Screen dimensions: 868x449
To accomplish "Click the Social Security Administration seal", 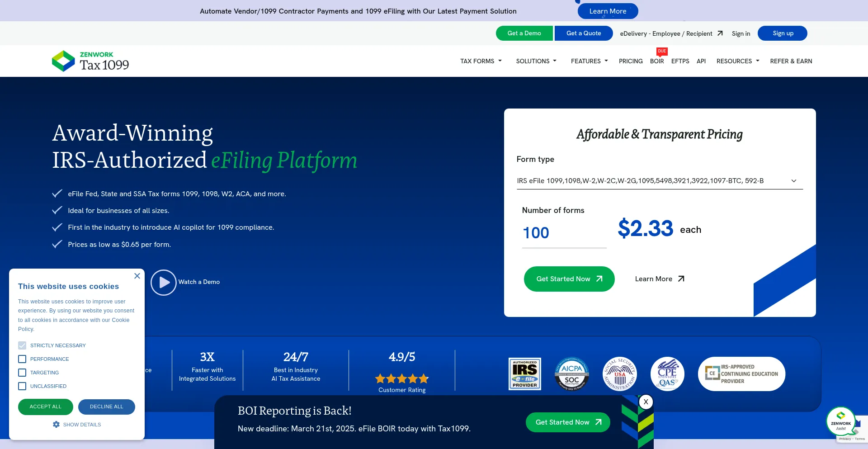I will [x=620, y=374].
